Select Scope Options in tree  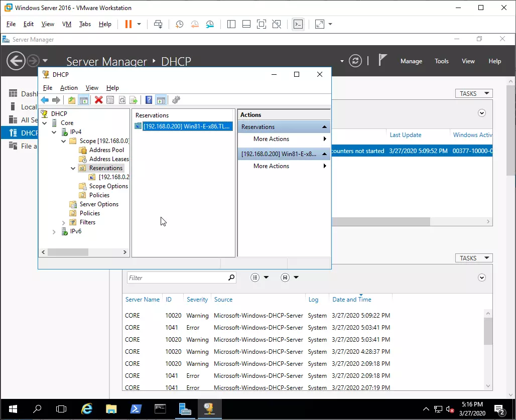[x=108, y=186]
